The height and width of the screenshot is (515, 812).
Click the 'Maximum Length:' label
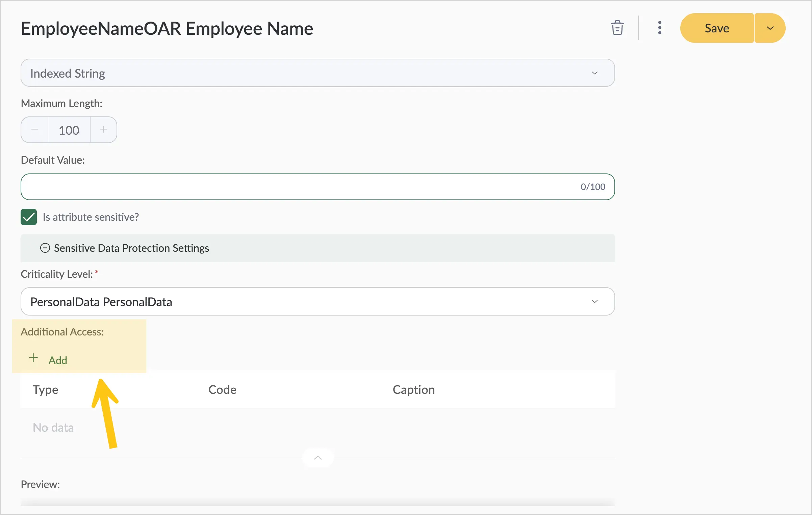click(x=61, y=103)
